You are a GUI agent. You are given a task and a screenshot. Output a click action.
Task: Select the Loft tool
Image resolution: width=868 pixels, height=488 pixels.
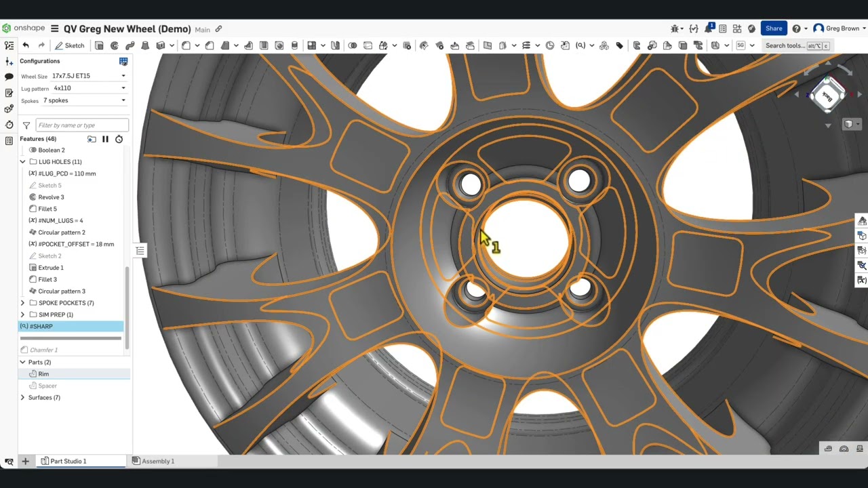[145, 45]
